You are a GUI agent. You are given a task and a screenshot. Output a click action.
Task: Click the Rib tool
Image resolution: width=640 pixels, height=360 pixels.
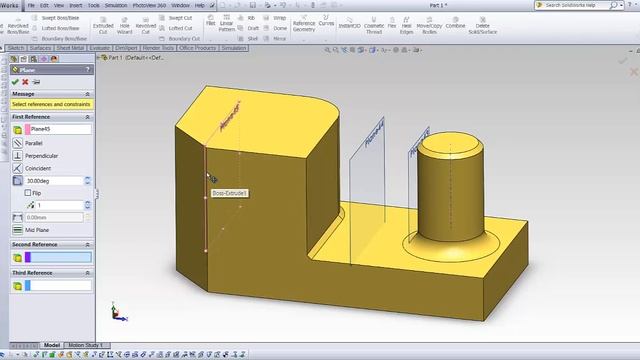pyautogui.click(x=247, y=18)
